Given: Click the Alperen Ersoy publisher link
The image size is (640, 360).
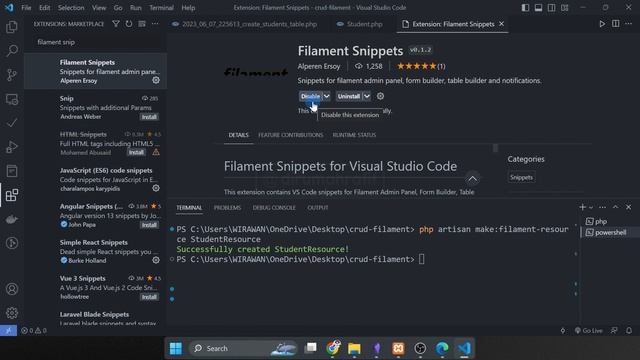Looking at the screenshot, I should (319, 66).
